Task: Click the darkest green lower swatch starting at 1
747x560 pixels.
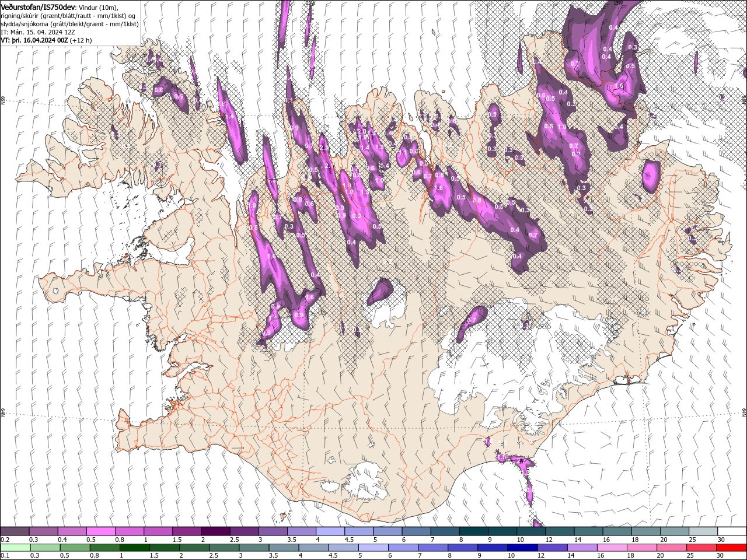Action: click(x=134, y=548)
